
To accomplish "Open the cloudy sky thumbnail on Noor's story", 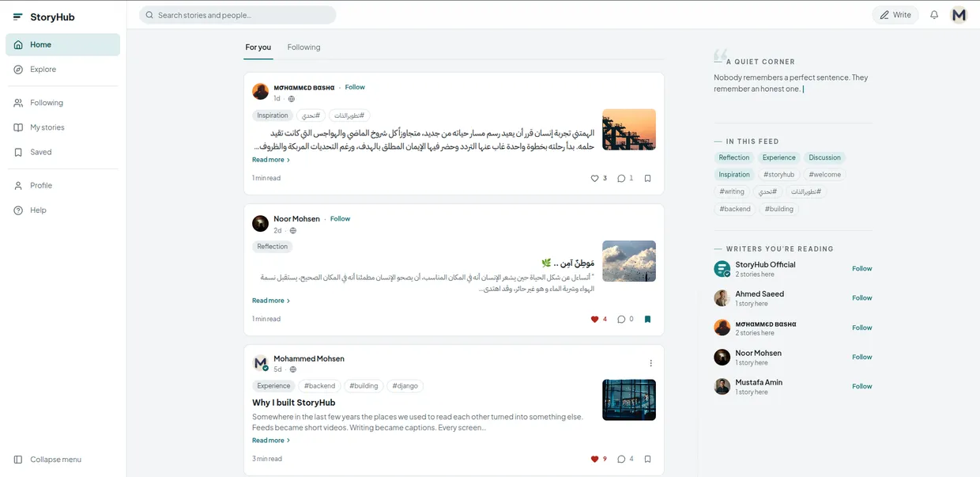I will click(x=629, y=261).
